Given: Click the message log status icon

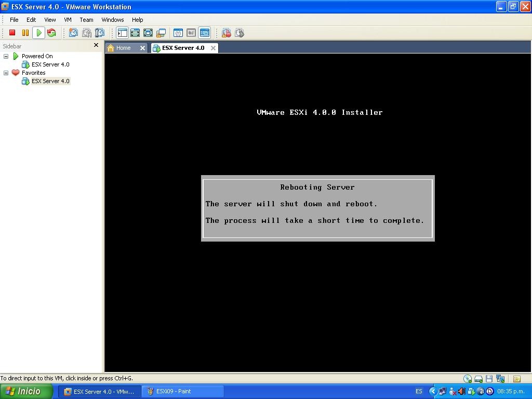Looking at the screenshot, I should [517, 379].
